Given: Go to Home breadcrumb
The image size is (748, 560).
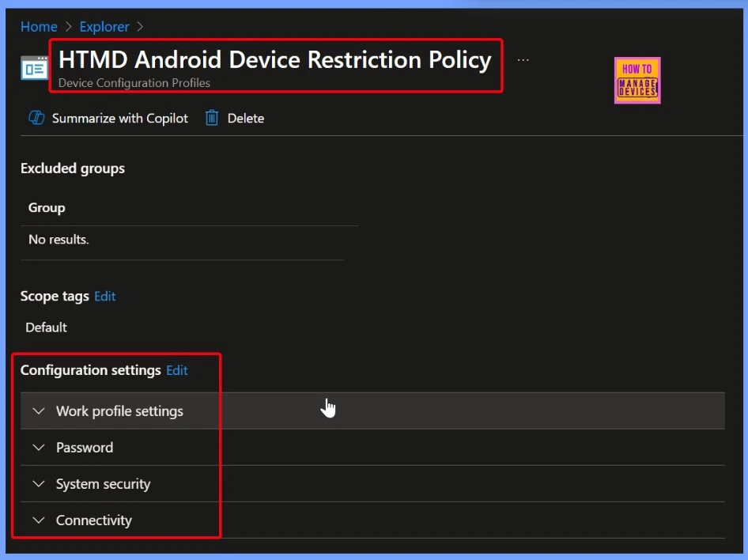Looking at the screenshot, I should (x=39, y=27).
